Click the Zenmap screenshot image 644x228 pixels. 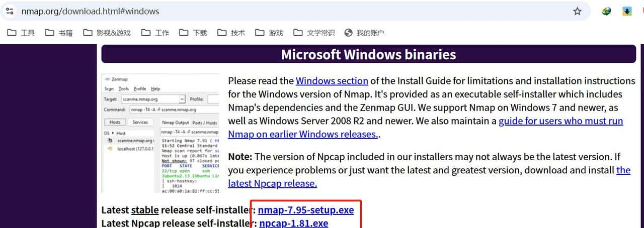coord(160,134)
